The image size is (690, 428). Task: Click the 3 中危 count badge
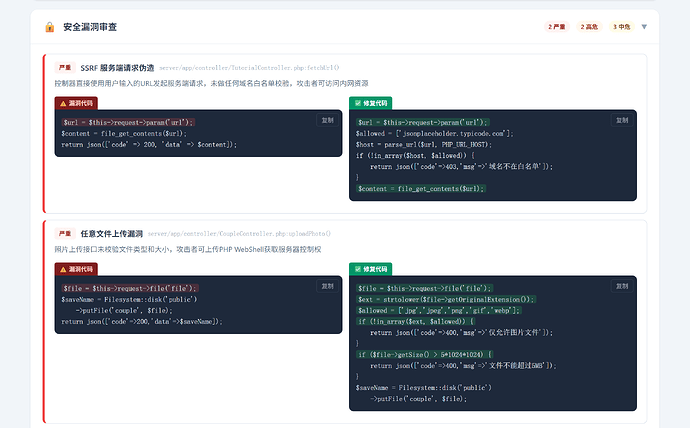(621, 27)
